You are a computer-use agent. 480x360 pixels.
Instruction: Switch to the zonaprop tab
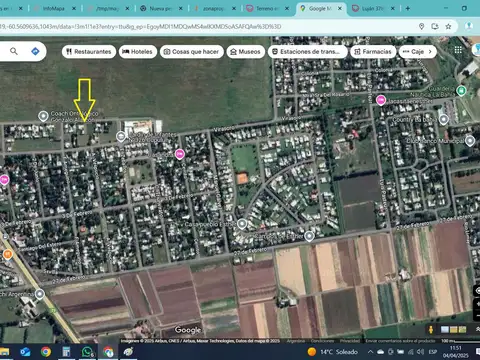click(x=215, y=8)
